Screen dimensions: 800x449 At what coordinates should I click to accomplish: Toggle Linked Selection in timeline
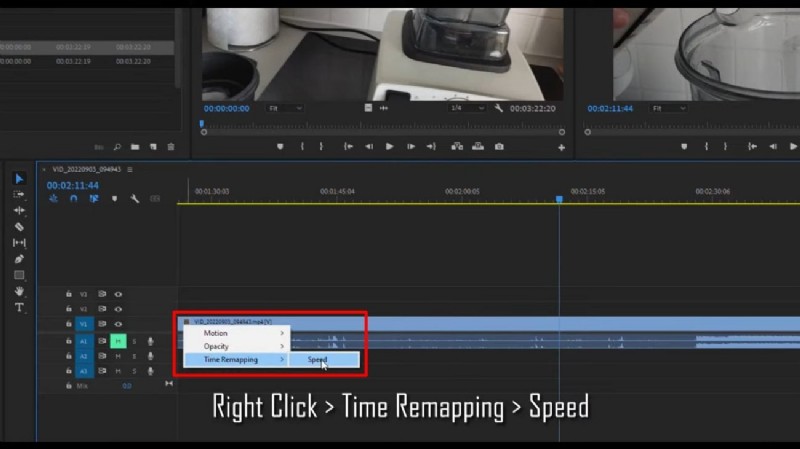tap(94, 198)
